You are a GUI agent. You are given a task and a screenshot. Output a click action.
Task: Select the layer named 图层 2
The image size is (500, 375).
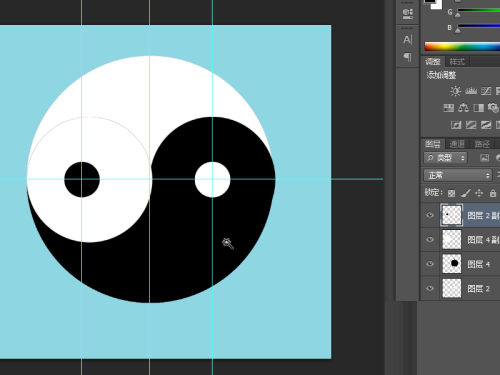(479, 288)
